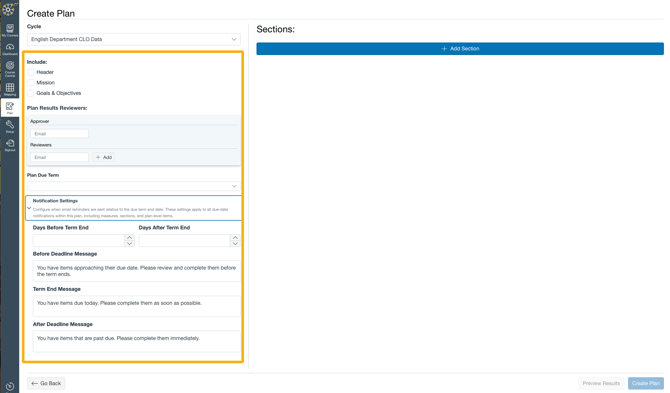This screenshot has width=670, height=393.
Task: Focus the Approver email field
Action: click(x=59, y=134)
